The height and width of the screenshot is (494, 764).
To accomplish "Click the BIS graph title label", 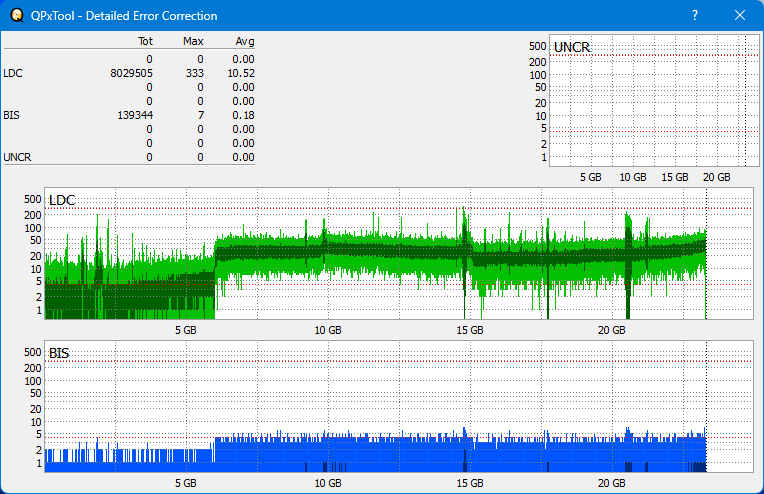I will 59,353.
